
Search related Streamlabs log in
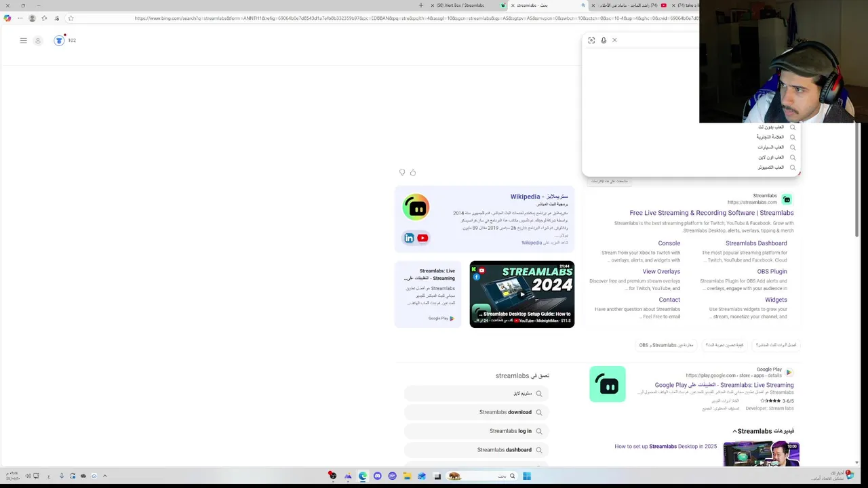476,431
